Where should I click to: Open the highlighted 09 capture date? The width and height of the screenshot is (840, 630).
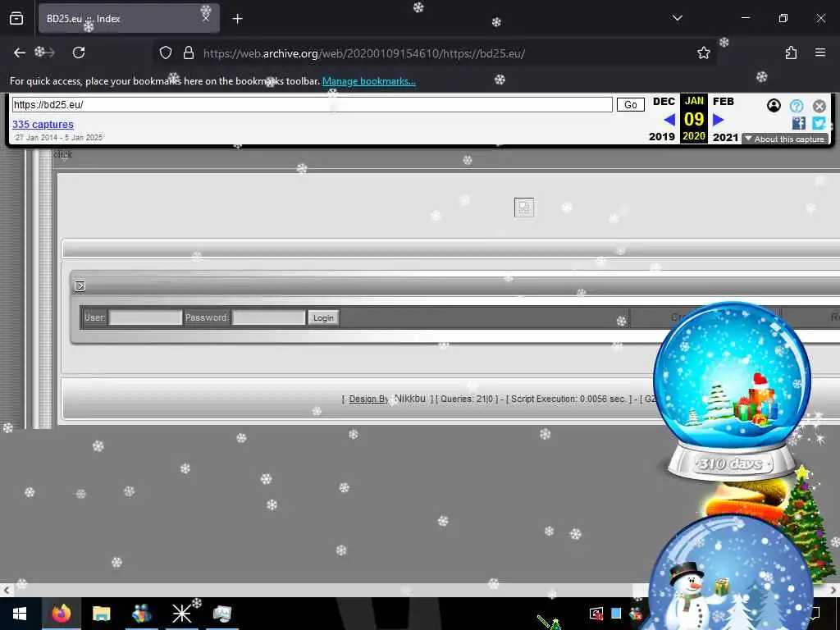(694, 119)
